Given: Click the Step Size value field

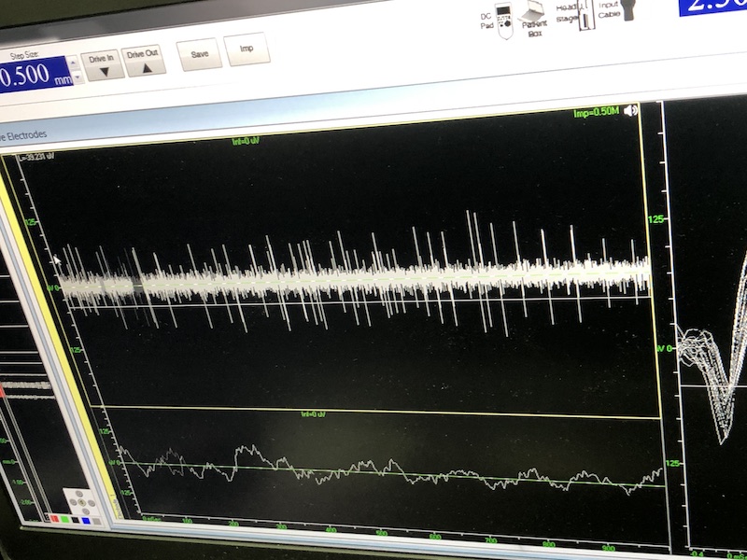Looking at the screenshot, I should click(34, 77).
